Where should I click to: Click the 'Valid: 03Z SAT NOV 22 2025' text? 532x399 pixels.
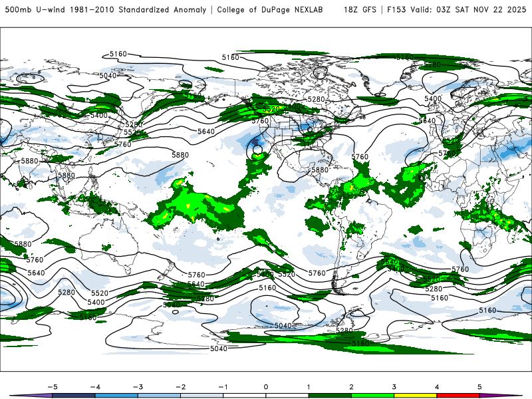pyautogui.click(x=468, y=9)
